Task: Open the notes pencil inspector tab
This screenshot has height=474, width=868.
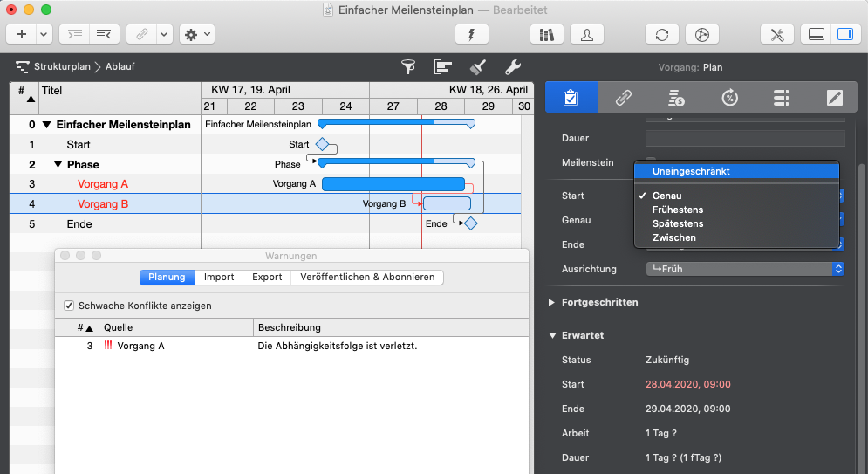Action: click(835, 98)
